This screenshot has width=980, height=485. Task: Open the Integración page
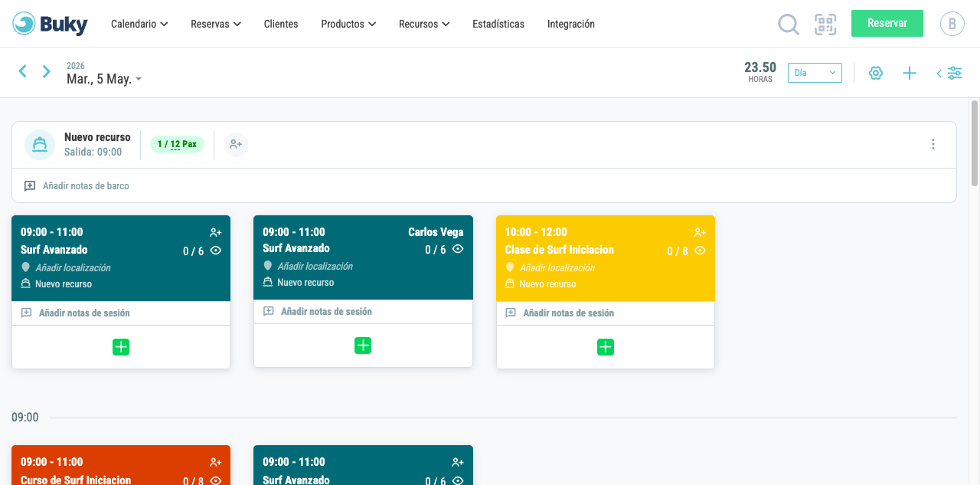pos(571,24)
